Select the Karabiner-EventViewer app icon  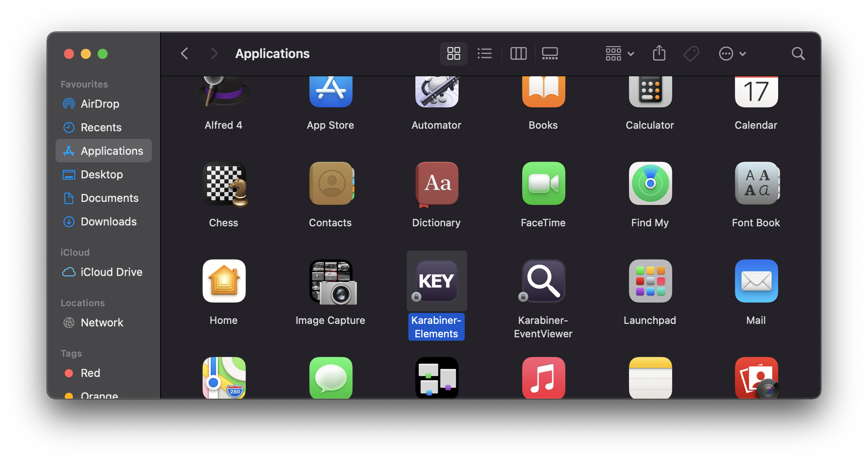[543, 281]
